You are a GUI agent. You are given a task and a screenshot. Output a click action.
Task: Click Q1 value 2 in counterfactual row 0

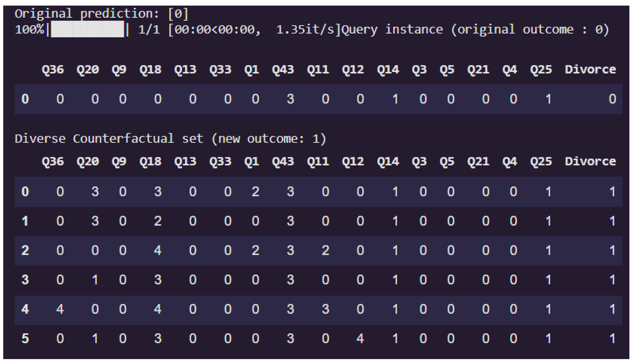tap(255, 192)
